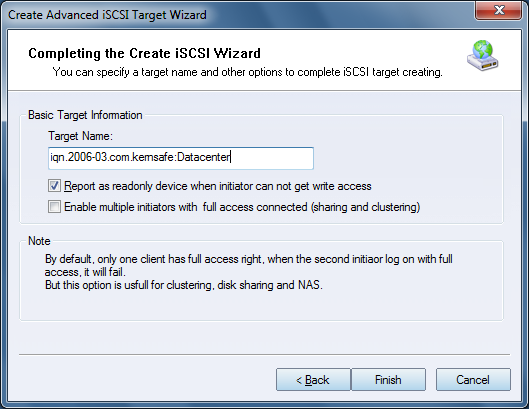Place cursor on 'Datacenter' in the target name
This screenshot has height=409, width=529.
203,157
